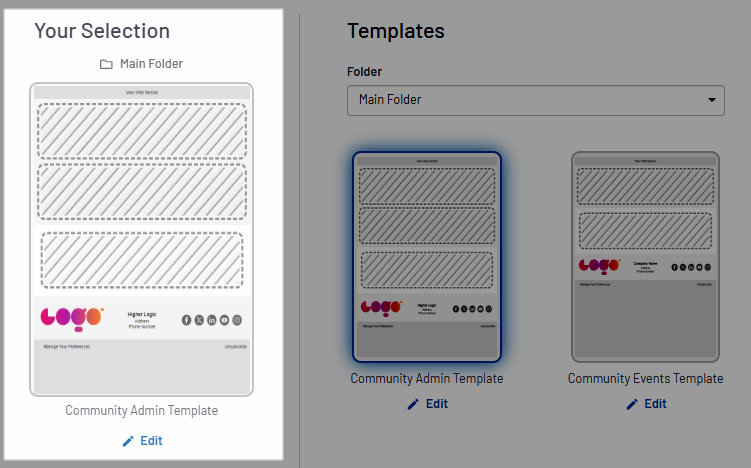This screenshot has width=751, height=468.
Task: Click the Folder dropdown arrow
Action: [712, 100]
